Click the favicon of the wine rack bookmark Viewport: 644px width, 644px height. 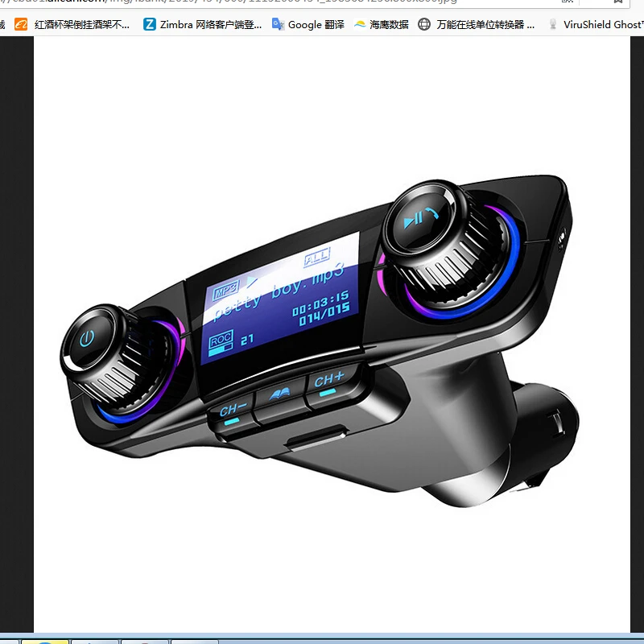(22, 24)
